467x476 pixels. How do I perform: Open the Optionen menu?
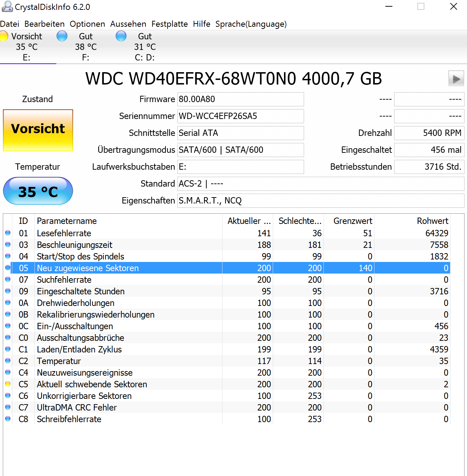87,24
